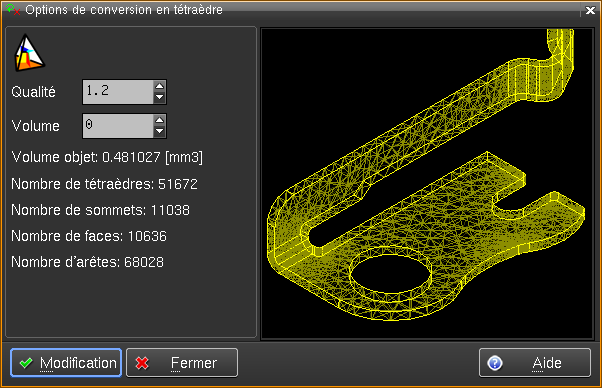Close the window using title bar X
Image resolution: width=602 pixels, height=388 pixels.
click(x=590, y=10)
